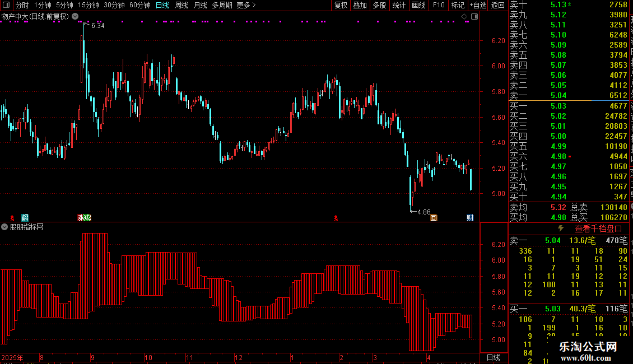Select the highlighted 日线 daily tab
Screen dimensions: 633x364
(162, 5)
